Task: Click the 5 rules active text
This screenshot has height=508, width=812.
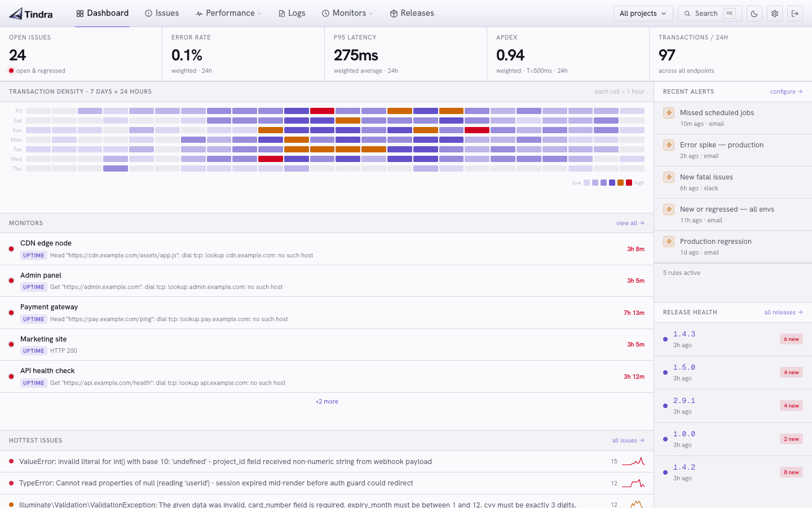Action: (681, 273)
